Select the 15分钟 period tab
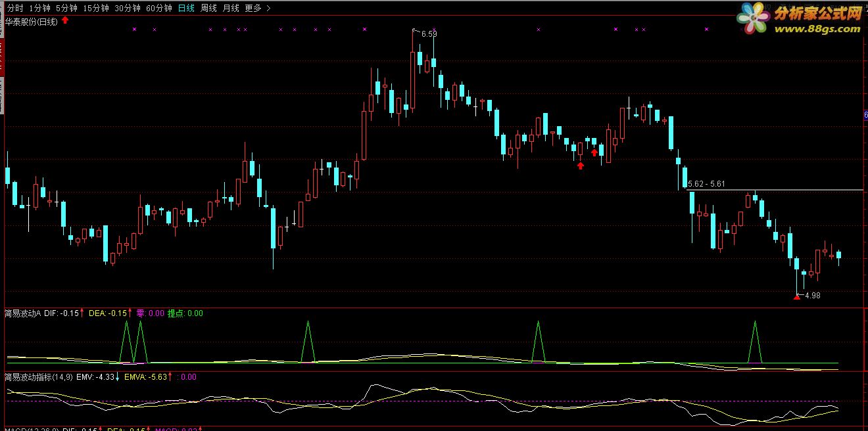 (95, 9)
